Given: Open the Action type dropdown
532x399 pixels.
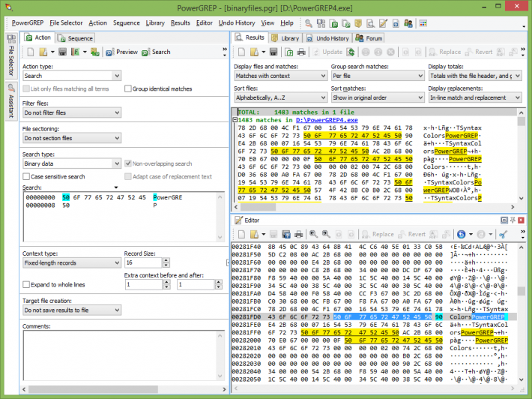Looking at the screenshot, I should pos(72,76).
